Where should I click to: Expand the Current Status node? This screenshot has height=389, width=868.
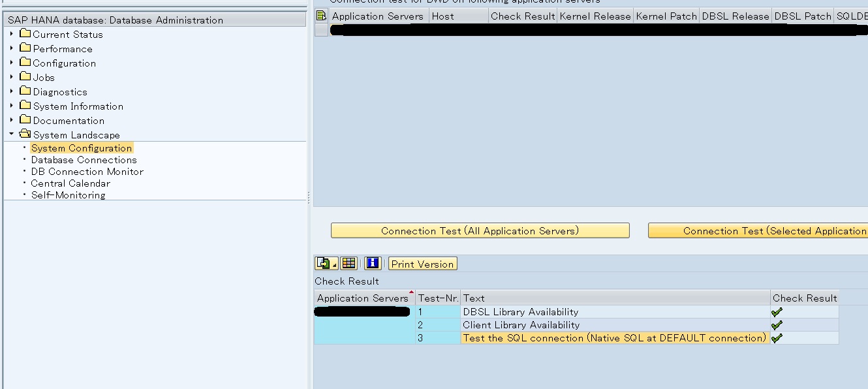(x=12, y=34)
